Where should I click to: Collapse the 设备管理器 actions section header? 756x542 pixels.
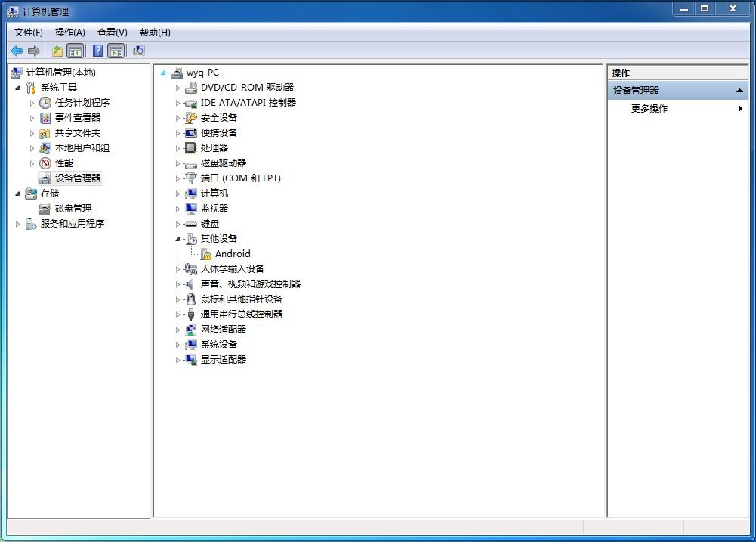[739, 91]
